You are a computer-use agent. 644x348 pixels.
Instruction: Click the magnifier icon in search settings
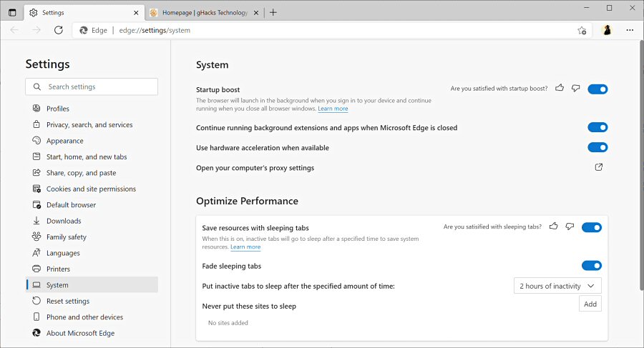(37, 86)
